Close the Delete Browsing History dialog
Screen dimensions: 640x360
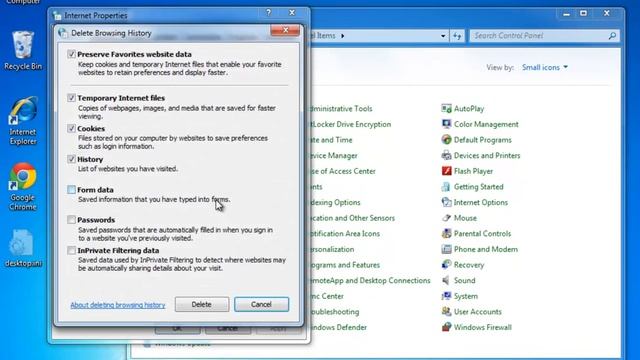point(285,30)
